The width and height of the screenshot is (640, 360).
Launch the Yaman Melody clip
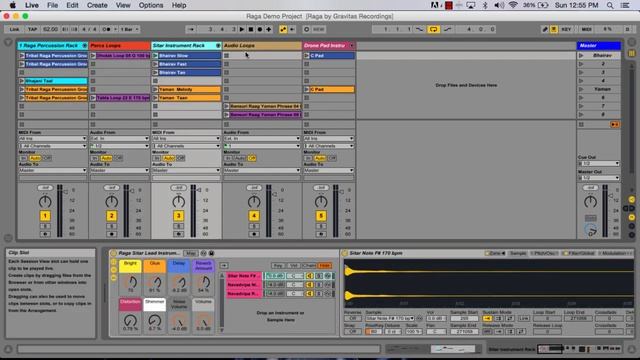[156, 89]
